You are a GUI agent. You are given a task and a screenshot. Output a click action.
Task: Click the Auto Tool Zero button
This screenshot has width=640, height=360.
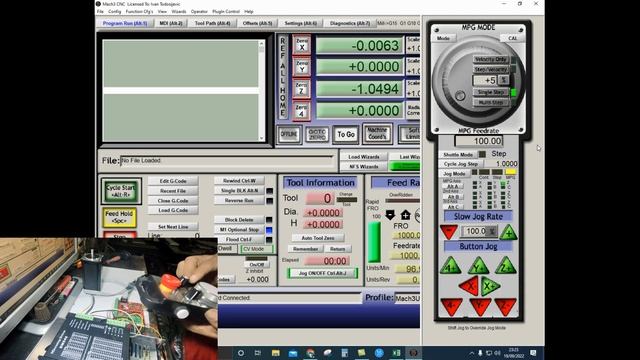(x=318, y=238)
